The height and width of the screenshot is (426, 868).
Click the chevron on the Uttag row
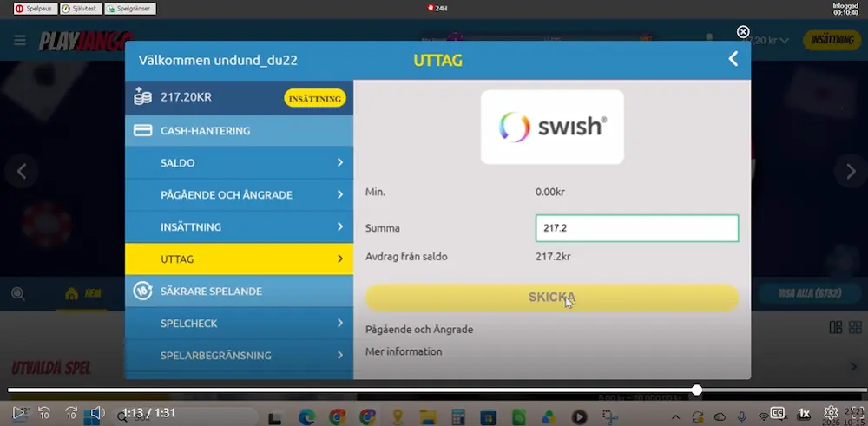click(x=340, y=259)
